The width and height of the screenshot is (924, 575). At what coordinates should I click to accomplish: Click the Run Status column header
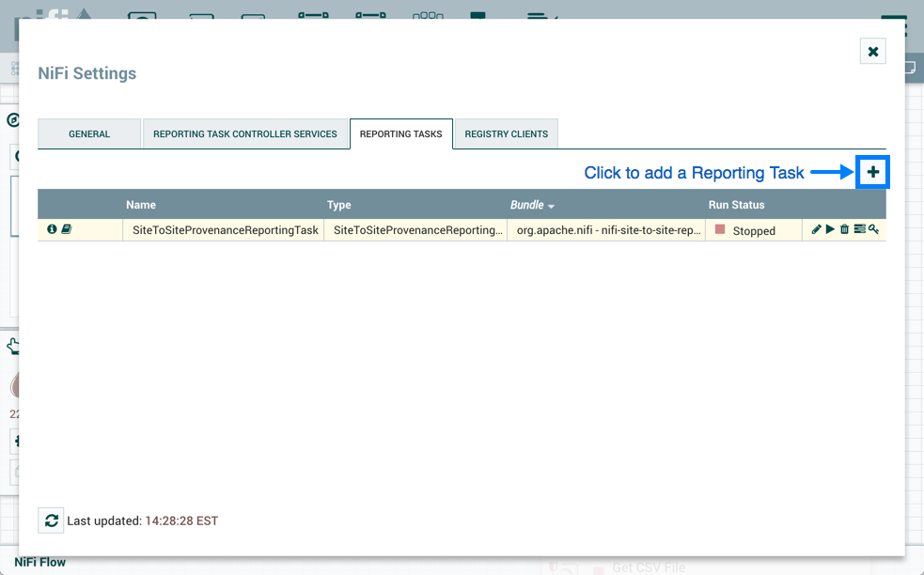736,205
